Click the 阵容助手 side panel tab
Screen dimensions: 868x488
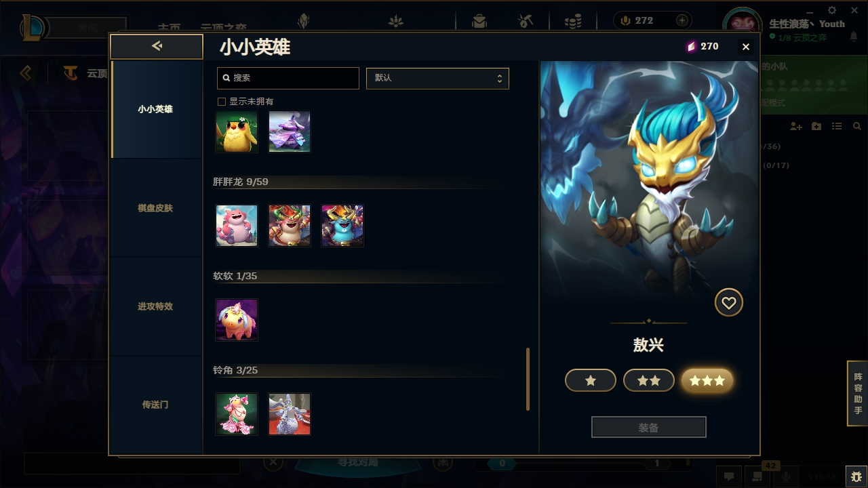(858, 393)
